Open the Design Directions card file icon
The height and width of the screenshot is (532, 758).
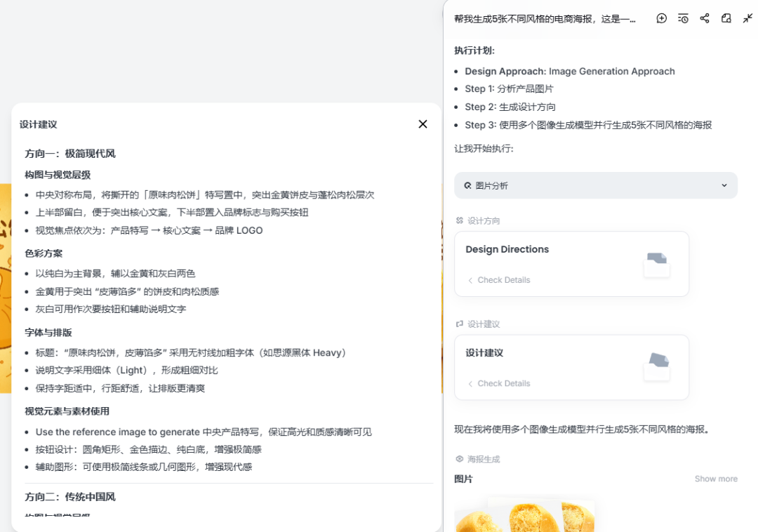point(656,264)
